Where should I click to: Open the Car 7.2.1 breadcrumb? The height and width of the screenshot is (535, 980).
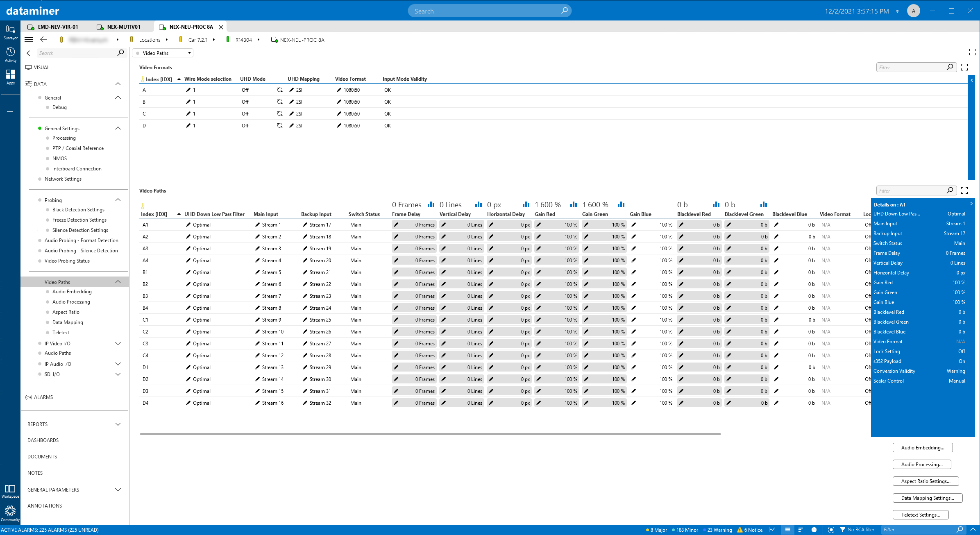(x=198, y=40)
